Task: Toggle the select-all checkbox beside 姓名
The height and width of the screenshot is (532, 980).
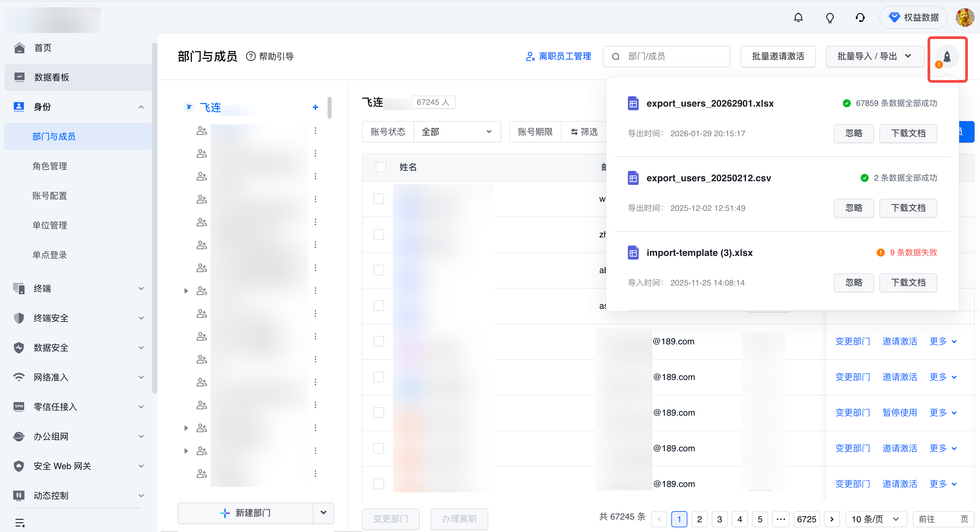Action: (x=381, y=167)
